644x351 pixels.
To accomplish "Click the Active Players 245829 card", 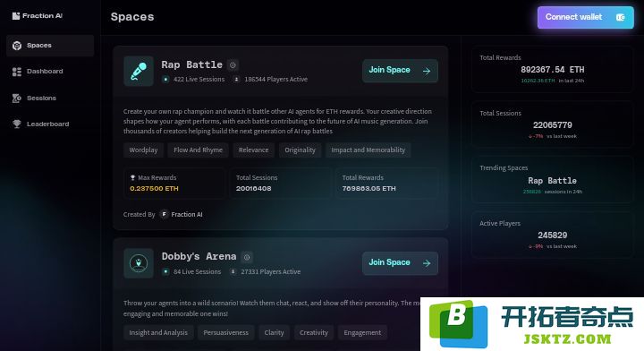I will (553, 235).
